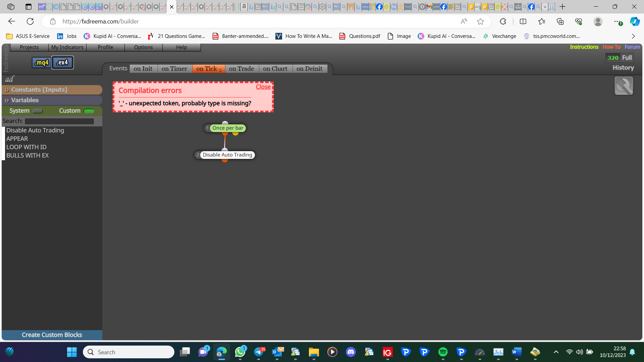This screenshot has width=644, height=362.
Task: Click the browser back arrow
Action: (x=12, y=21)
